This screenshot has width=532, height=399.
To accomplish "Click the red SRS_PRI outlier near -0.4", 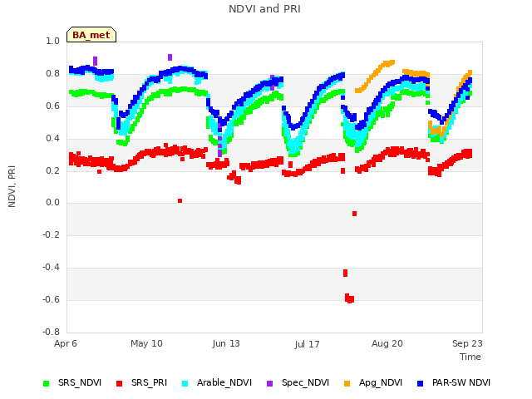I will tap(346, 273).
